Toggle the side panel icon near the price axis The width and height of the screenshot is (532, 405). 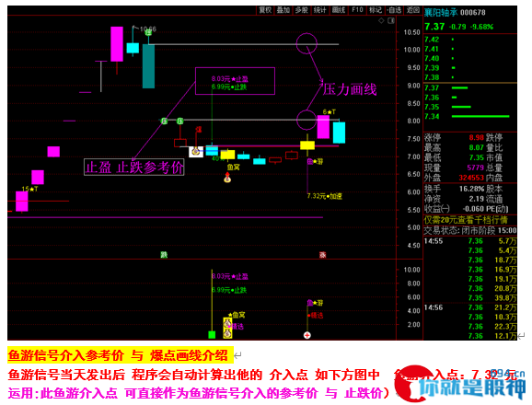(391, 21)
